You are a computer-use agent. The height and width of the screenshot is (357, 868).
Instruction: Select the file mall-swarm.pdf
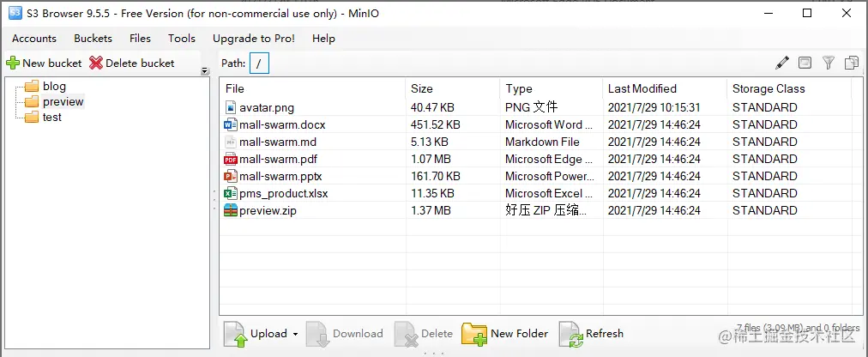tap(279, 159)
